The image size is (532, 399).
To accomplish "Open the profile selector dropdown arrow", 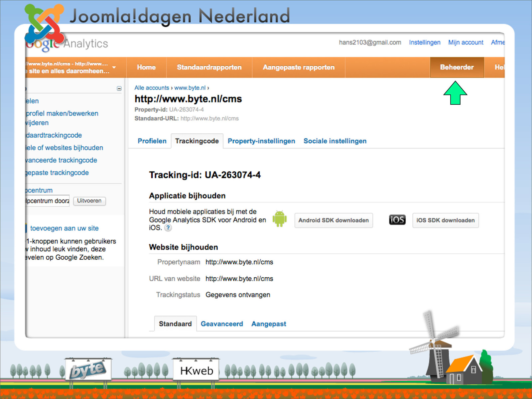I will click(114, 67).
